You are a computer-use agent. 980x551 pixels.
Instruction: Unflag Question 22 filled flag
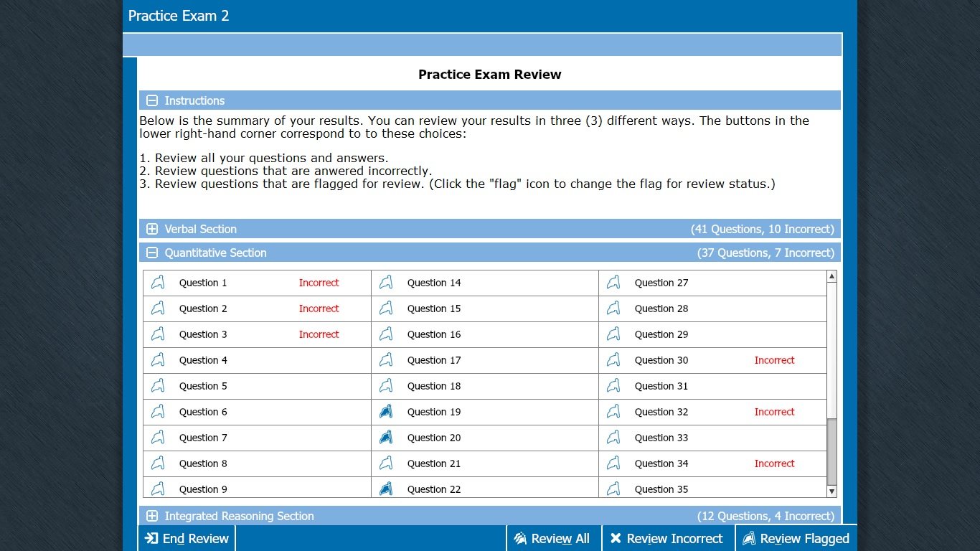point(386,489)
